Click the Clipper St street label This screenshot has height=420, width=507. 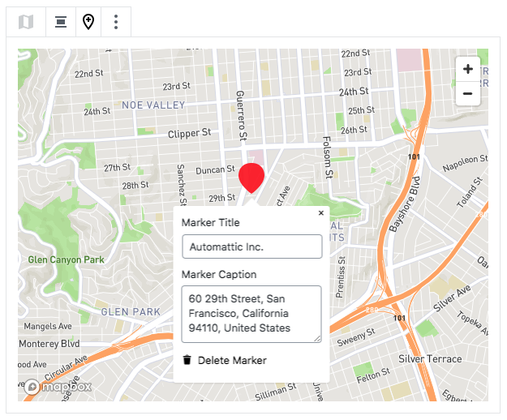click(x=189, y=132)
